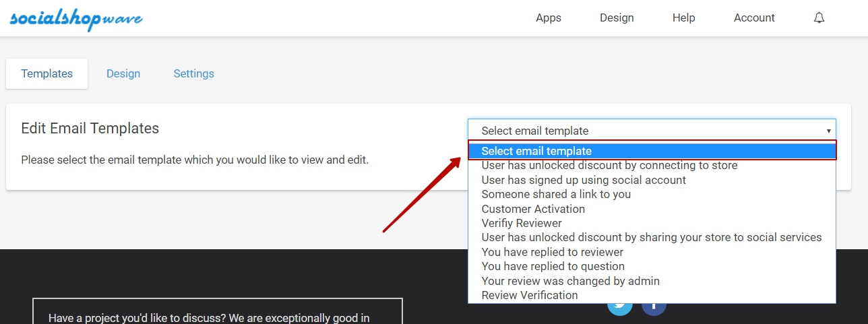This screenshot has height=324, width=868.
Task: Open the Help menu
Action: click(683, 18)
